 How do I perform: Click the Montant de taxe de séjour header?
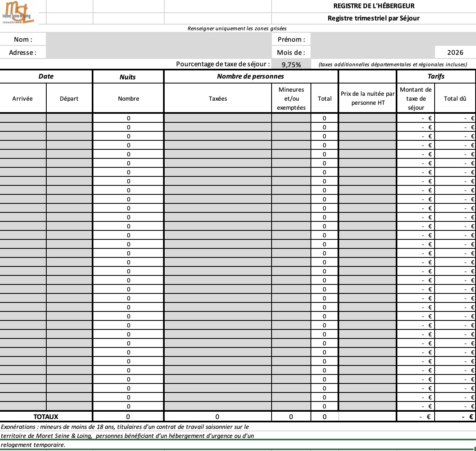pyautogui.click(x=416, y=99)
